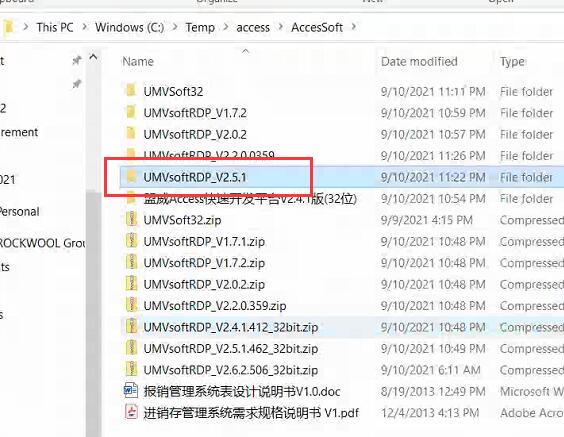This screenshot has width=564, height=437.
Task: Navigate to the Temp breadcrumb segment
Action: coord(200,27)
